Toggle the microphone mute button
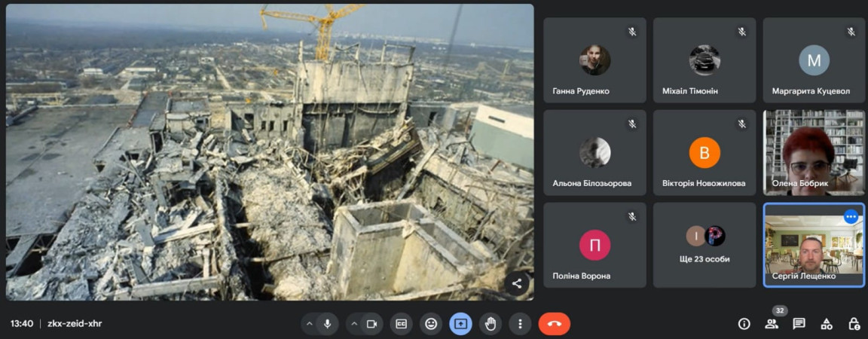The width and height of the screenshot is (868, 339). (327, 324)
